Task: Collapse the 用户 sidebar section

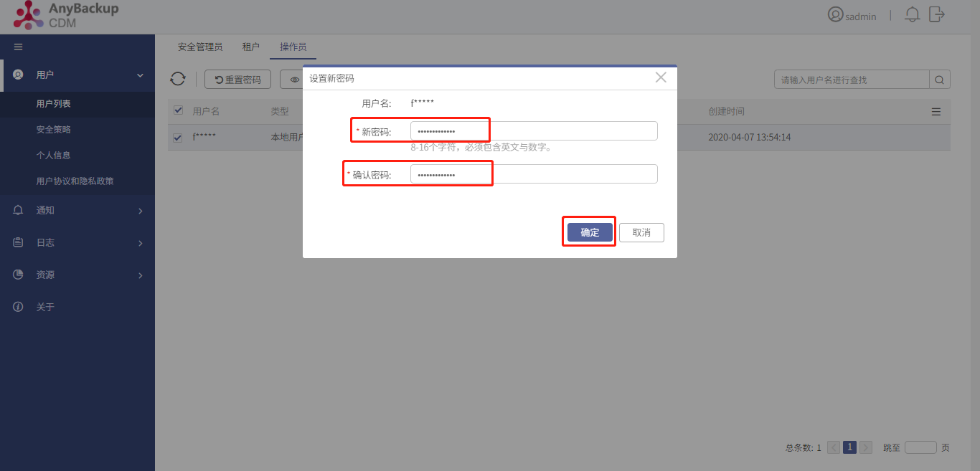Action: click(x=77, y=75)
